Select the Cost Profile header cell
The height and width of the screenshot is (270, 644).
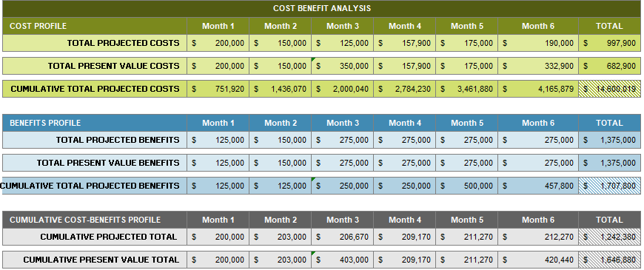(x=95, y=27)
